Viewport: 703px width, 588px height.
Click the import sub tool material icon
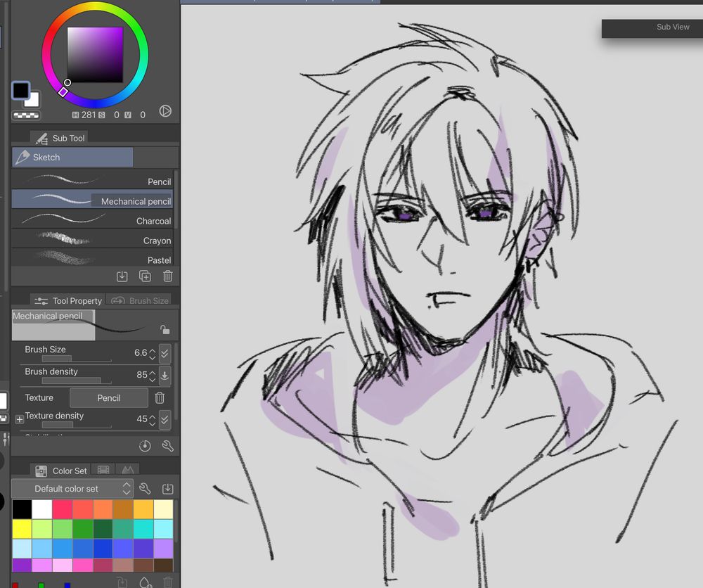(122, 276)
